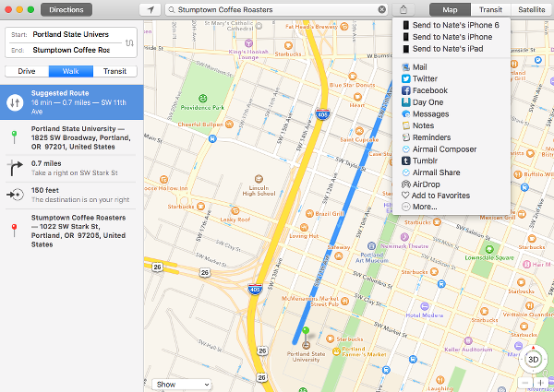Screen dimensions: 554x392
Task: Select the Suggested Route row
Action: tap(72, 102)
